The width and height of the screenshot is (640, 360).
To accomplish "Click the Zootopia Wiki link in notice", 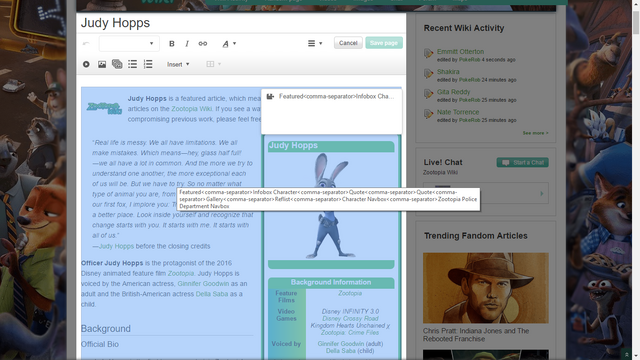I will 191,109.
